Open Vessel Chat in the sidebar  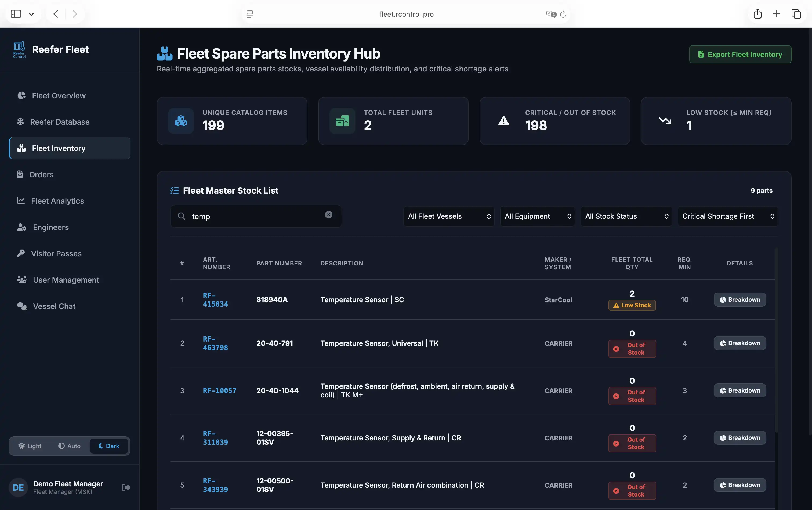click(x=70, y=306)
